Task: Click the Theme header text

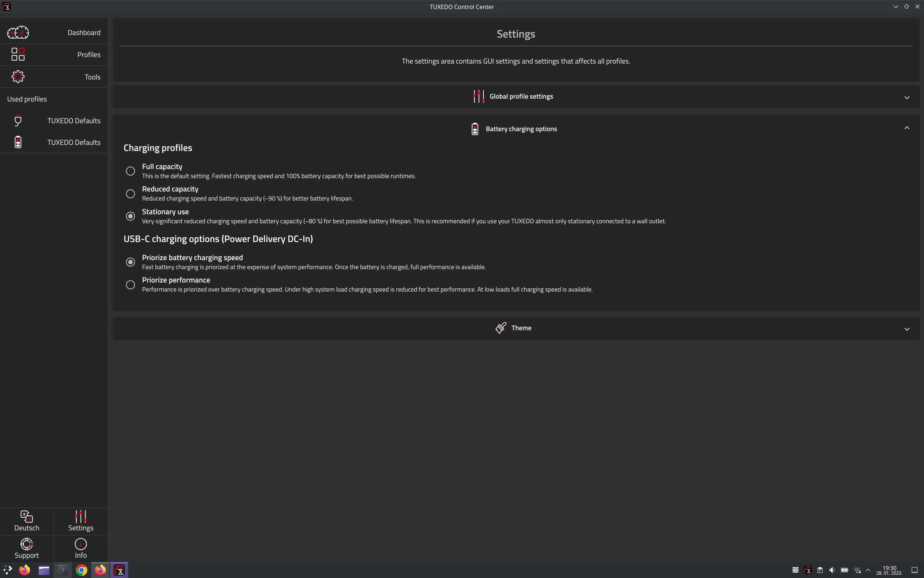Action: point(521,328)
